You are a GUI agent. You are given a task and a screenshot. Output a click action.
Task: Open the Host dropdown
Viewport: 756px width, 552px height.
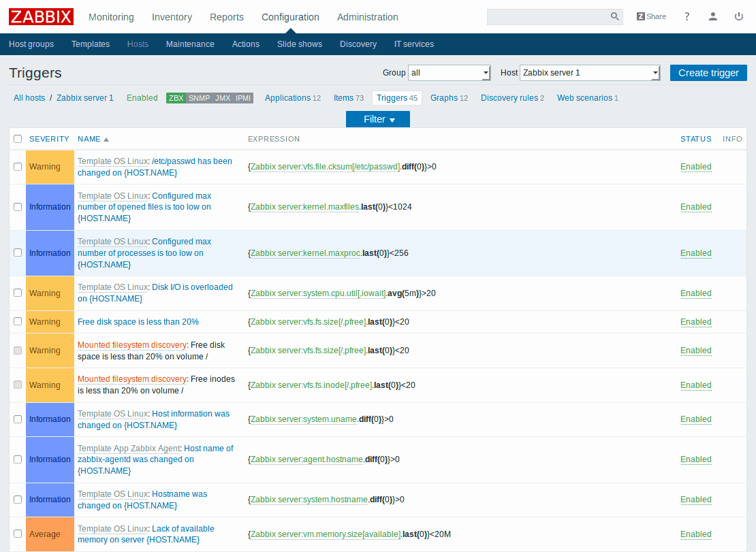[x=589, y=73]
